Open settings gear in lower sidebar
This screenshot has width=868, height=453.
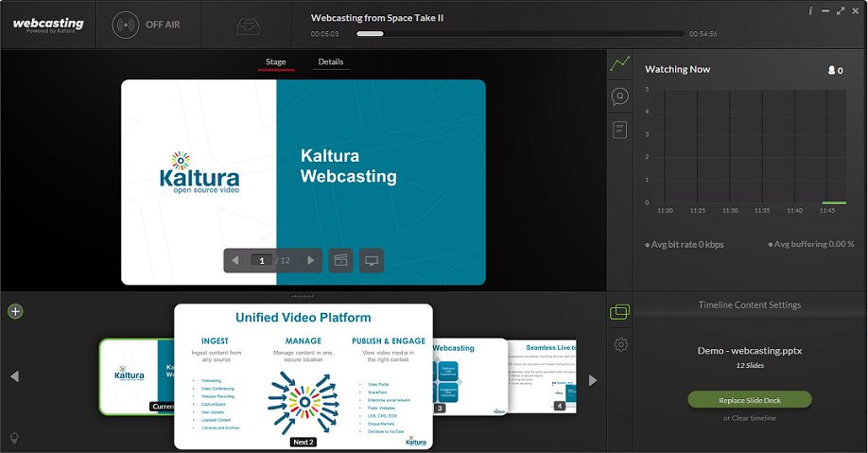[x=620, y=344]
